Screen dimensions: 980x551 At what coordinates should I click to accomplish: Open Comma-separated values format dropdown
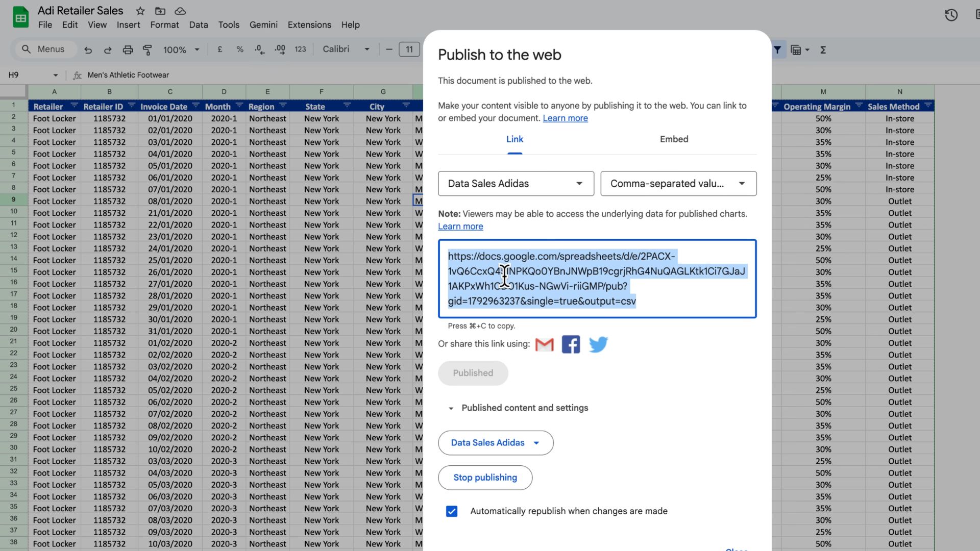678,184
